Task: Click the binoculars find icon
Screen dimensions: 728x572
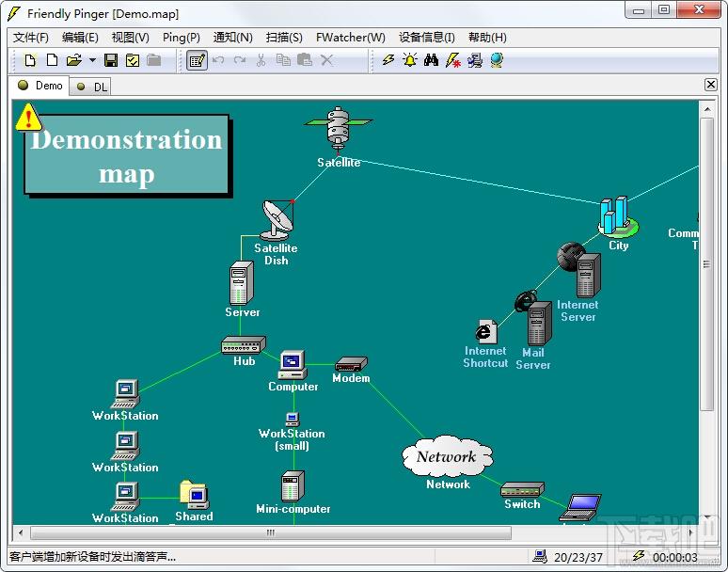Action: [431, 60]
